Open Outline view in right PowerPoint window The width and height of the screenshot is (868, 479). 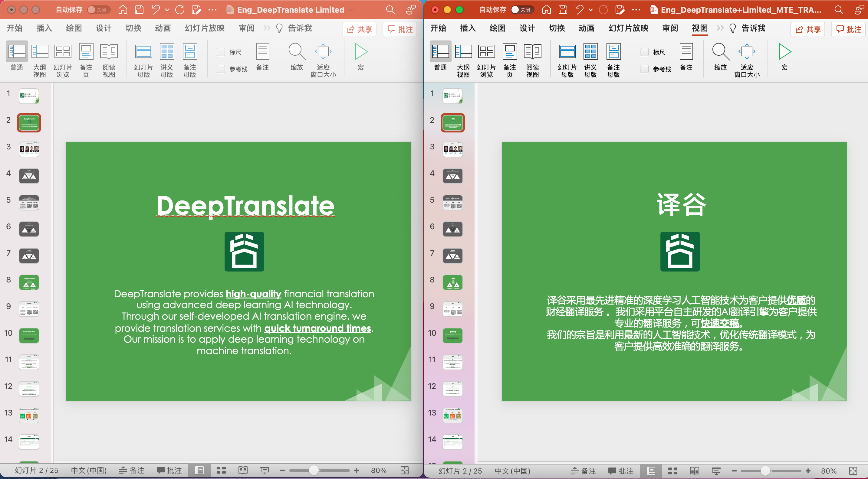463,60
